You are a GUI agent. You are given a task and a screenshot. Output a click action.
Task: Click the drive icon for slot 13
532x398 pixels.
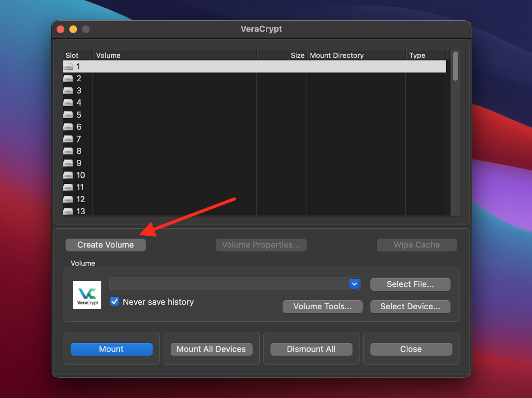[68, 211]
